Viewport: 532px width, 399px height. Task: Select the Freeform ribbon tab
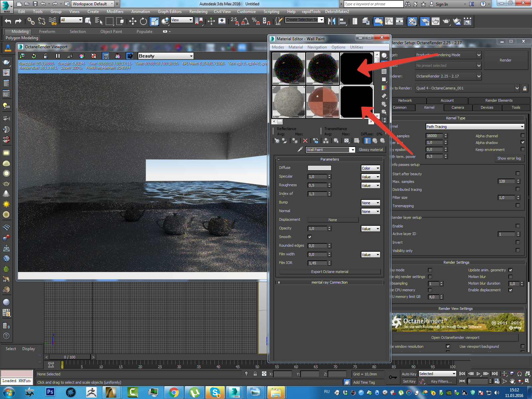[47, 32]
